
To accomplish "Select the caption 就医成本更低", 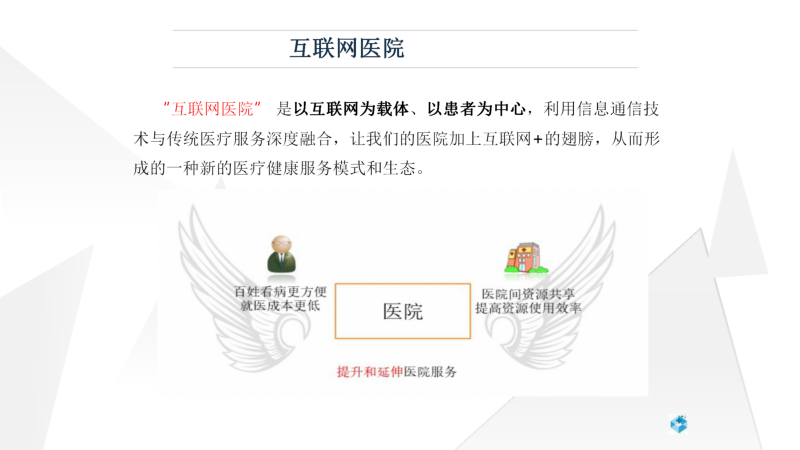I will (x=280, y=306).
